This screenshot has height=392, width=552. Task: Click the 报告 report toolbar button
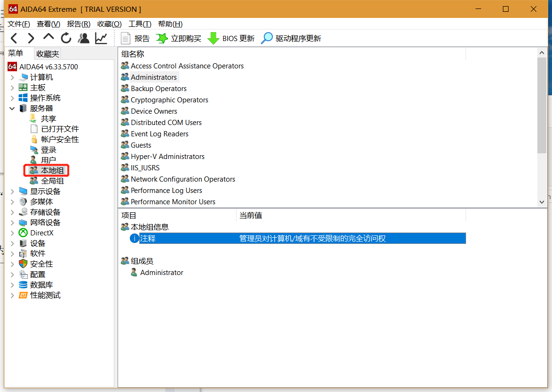136,38
